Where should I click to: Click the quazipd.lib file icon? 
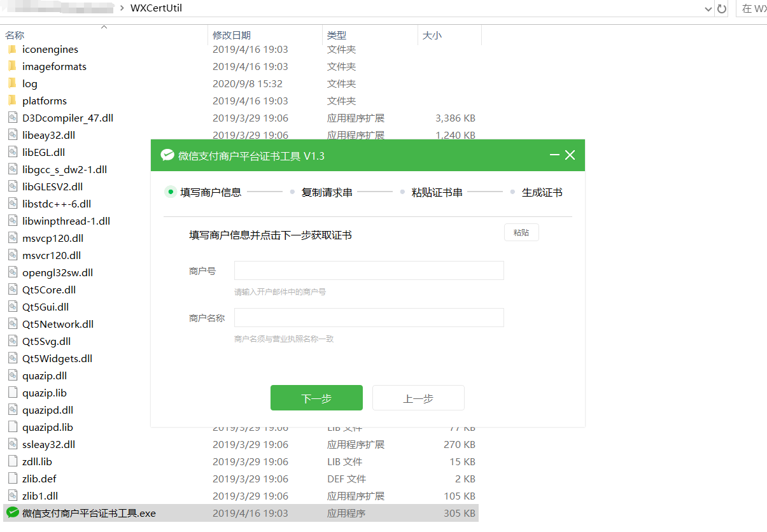13,427
